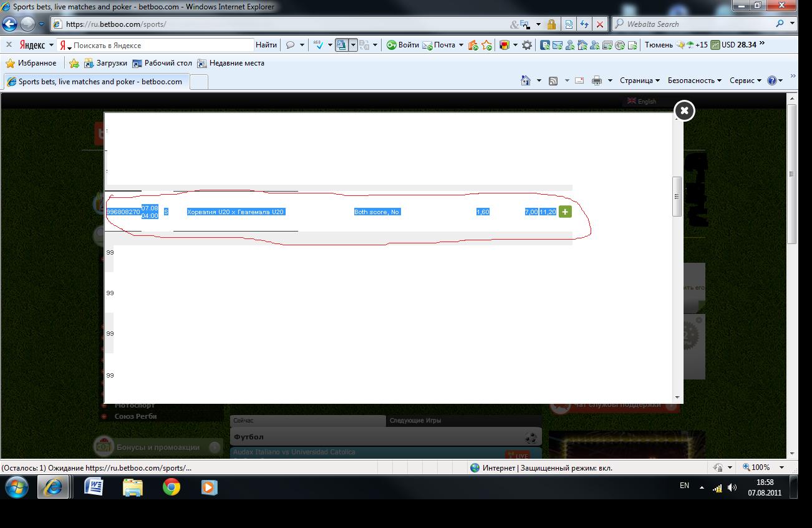Add to favorites bar star icon
This screenshot has width=812, height=528.
(x=74, y=63)
